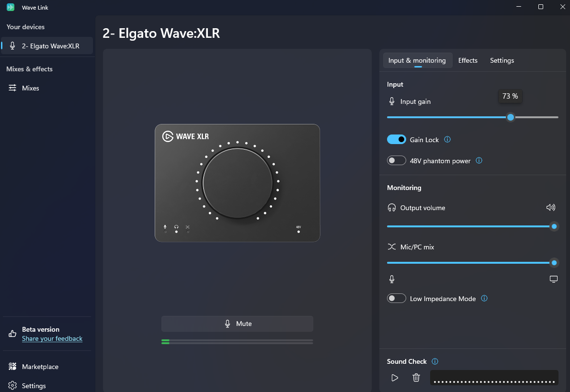Click the microphone icon of sidebar device
570x392 pixels.
click(x=12, y=46)
